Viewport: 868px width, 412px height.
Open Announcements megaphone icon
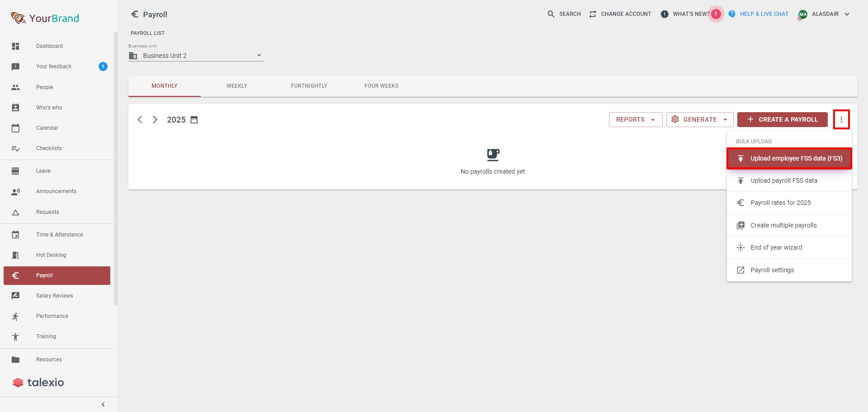(x=15, y=191)
